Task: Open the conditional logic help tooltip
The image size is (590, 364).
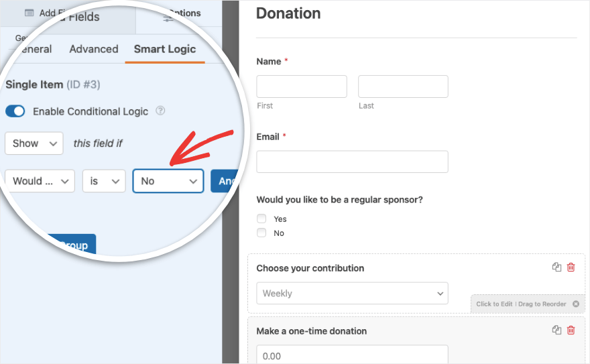Action: pos(160,111)
